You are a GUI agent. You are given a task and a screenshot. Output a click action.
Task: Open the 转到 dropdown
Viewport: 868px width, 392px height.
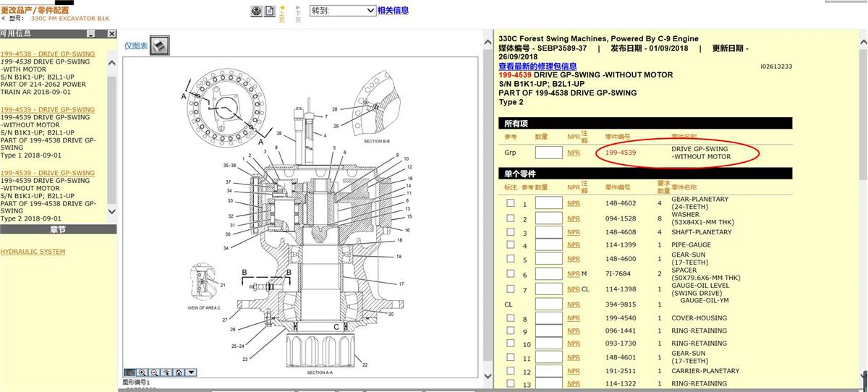point(343,11)
